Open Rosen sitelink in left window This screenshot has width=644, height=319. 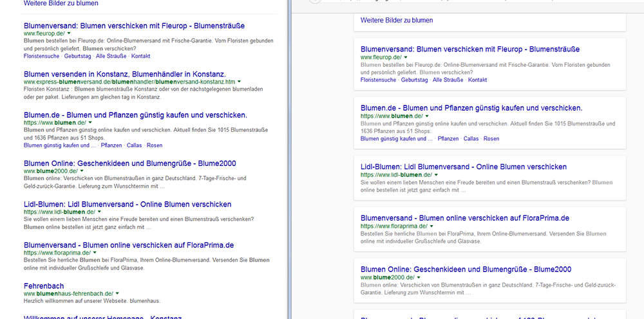tap(155, 145)
